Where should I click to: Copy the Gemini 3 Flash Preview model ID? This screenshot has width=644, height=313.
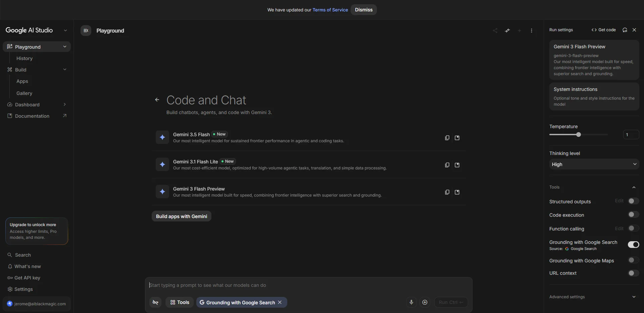[x=447, y=192]
